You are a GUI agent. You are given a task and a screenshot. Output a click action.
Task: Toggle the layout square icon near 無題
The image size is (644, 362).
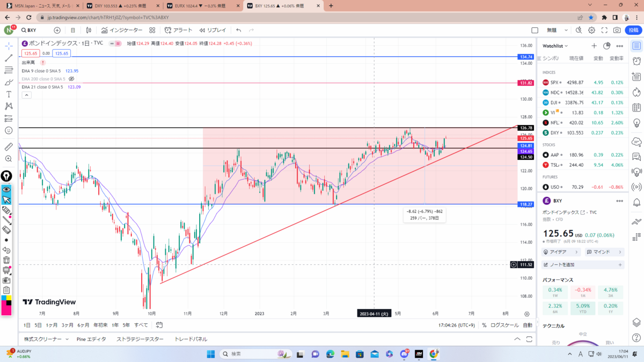[x=535, y=30]
